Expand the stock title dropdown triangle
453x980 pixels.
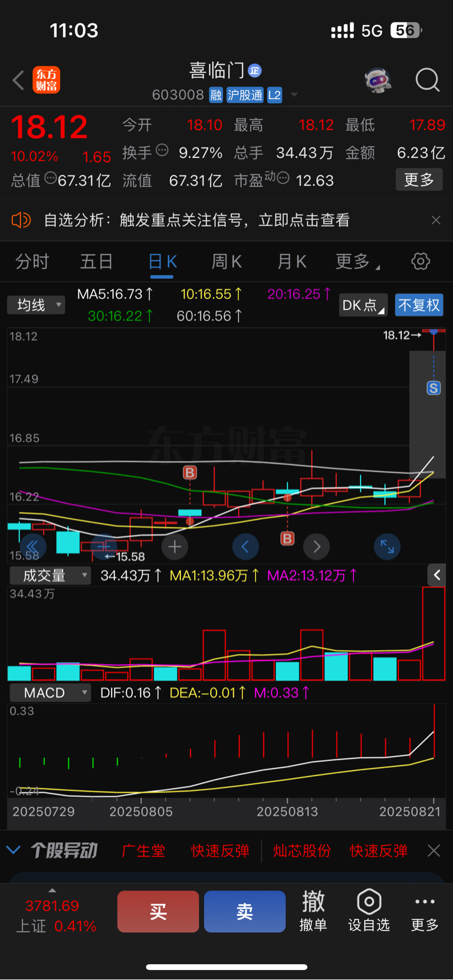pyautogui.click(x=294, y=95)
